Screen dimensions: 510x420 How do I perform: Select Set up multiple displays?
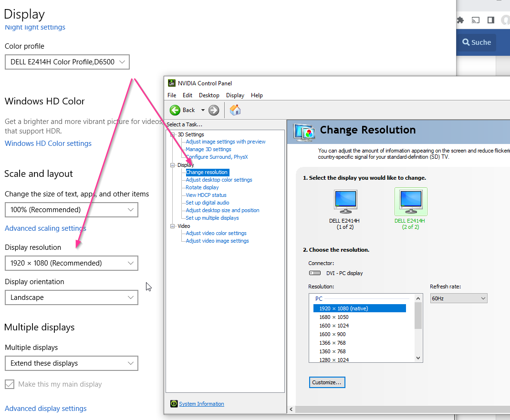(212, 218)
